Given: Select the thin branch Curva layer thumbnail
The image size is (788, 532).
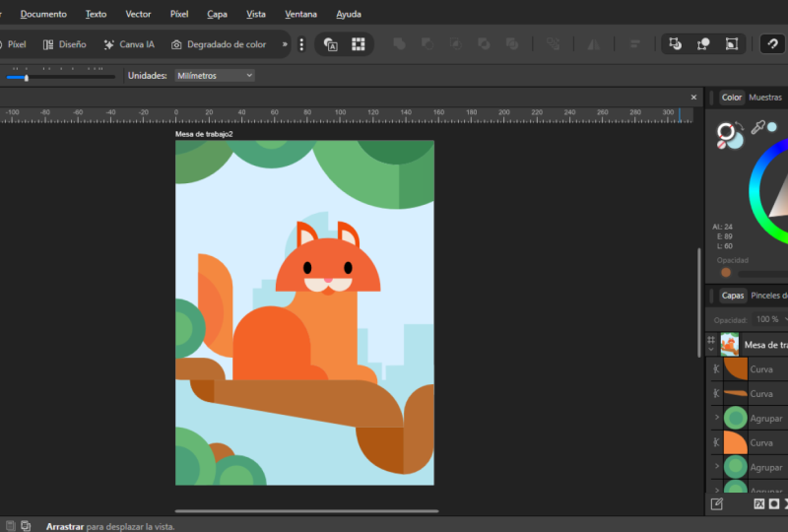Looking at the screenshot, I should (x=735, y=393).
